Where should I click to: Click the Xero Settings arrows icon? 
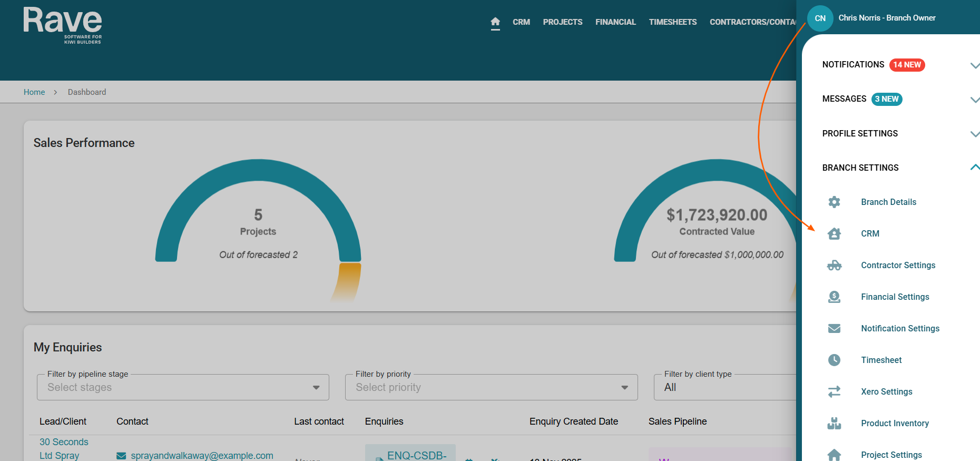coord(834,392)
